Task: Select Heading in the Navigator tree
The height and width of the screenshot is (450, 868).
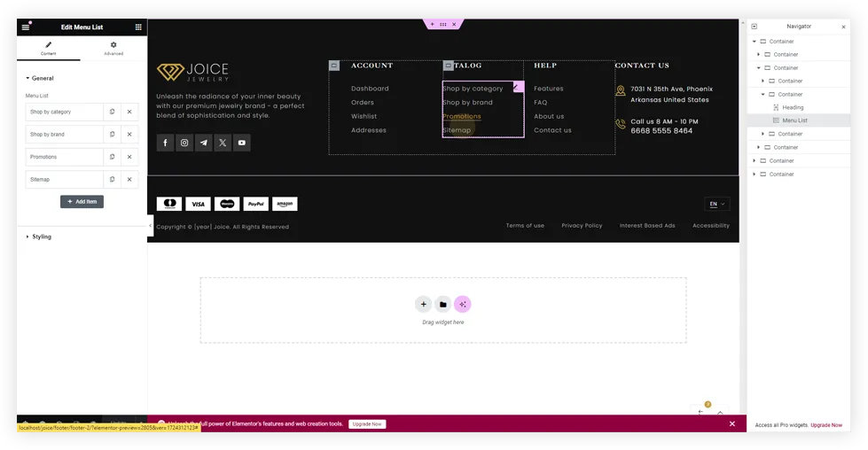Action: [793, 107]
